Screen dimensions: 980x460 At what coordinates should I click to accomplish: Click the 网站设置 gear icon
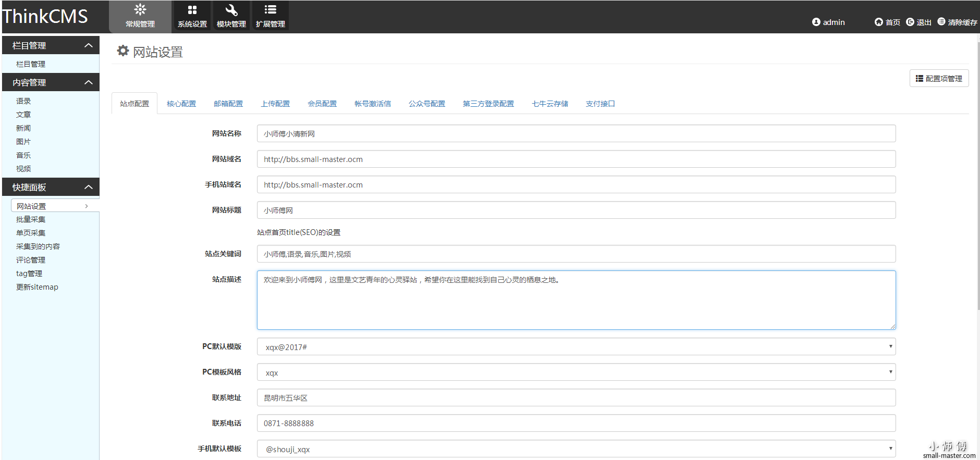point(123,51)
